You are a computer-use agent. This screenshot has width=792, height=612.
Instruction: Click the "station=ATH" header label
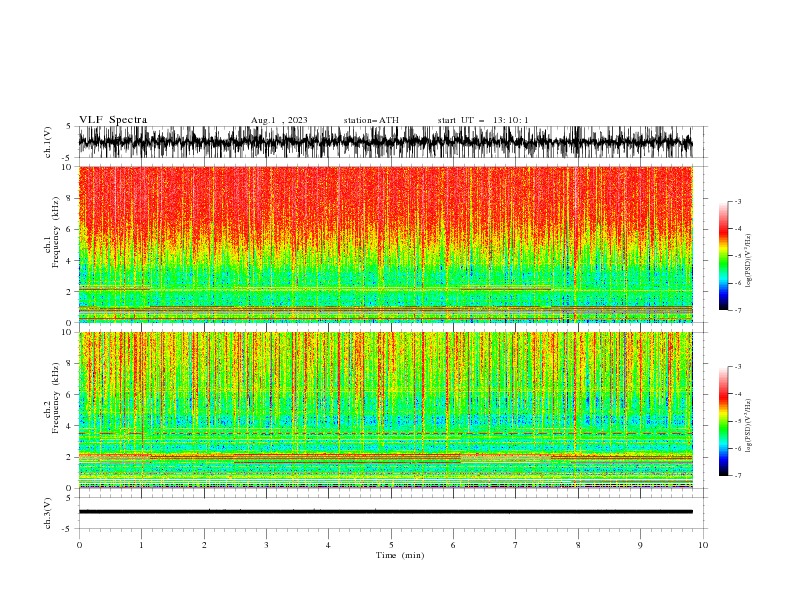(371, 120)
